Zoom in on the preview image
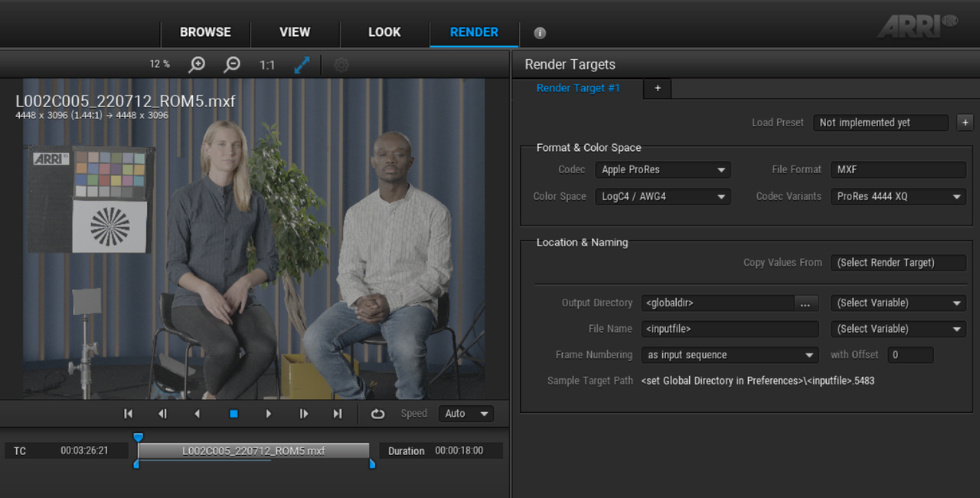 point(197,64)
